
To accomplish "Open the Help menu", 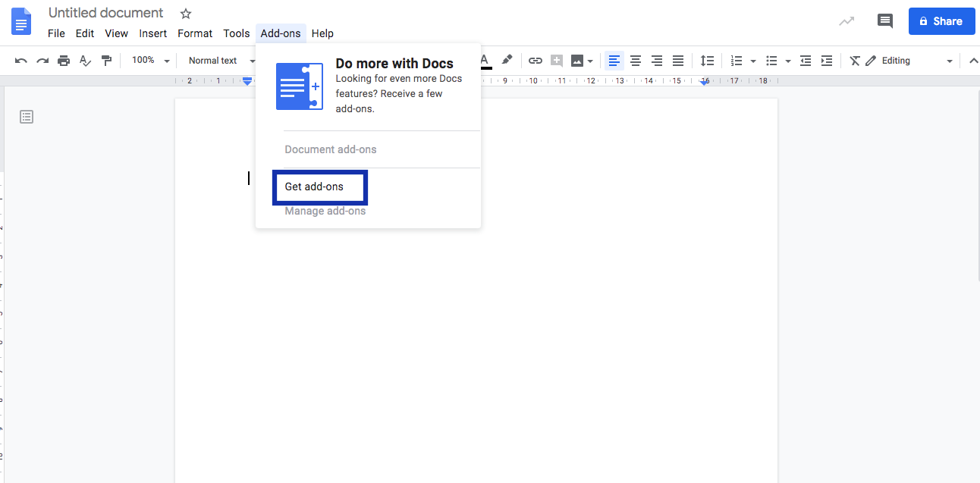I will pyautogui.click(x=322, y=33).
